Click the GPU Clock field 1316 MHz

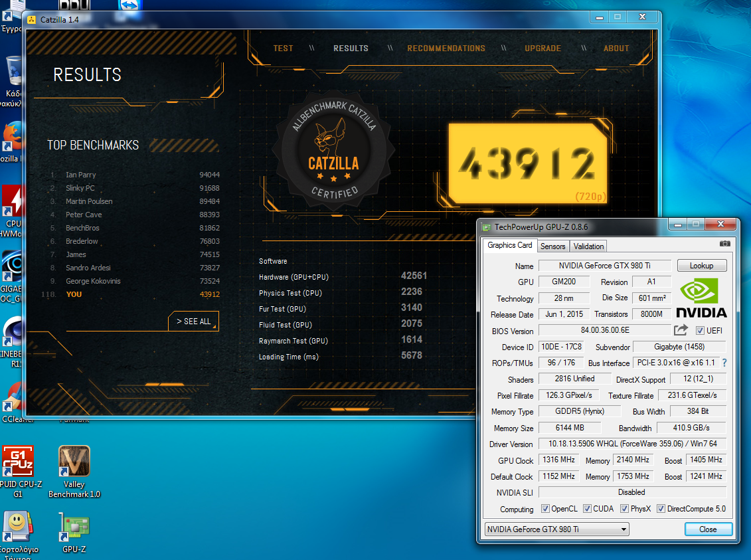(x=558, y=460)
